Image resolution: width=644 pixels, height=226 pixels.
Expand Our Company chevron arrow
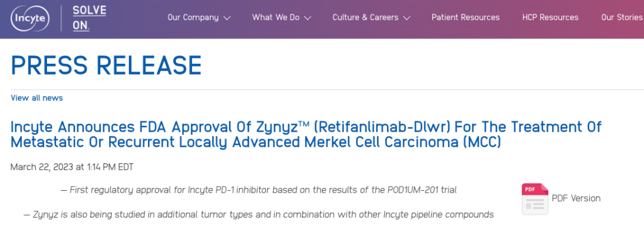coord(227,18)
